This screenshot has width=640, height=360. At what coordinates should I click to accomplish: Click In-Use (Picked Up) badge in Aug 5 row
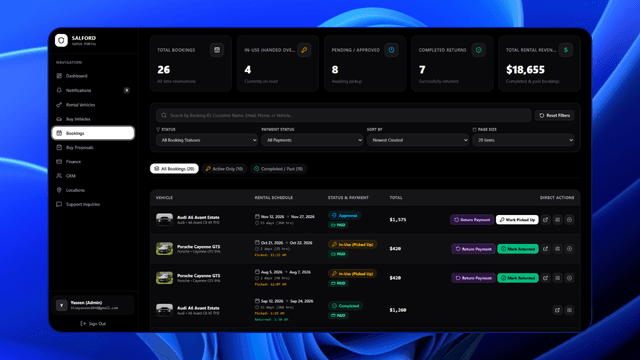[x=352, y=273]
